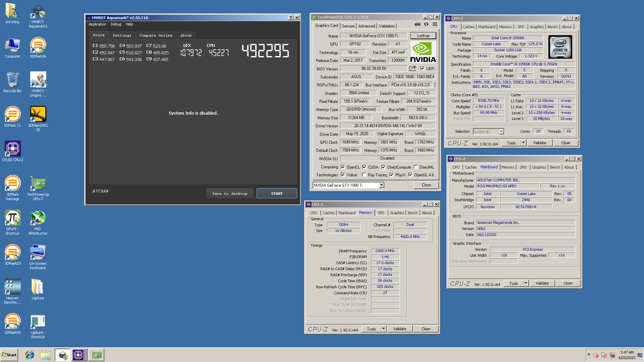Viewport: 644px width, 362px height.
Task: Open the Recycle Bin icon
Action: click(12, 82)
